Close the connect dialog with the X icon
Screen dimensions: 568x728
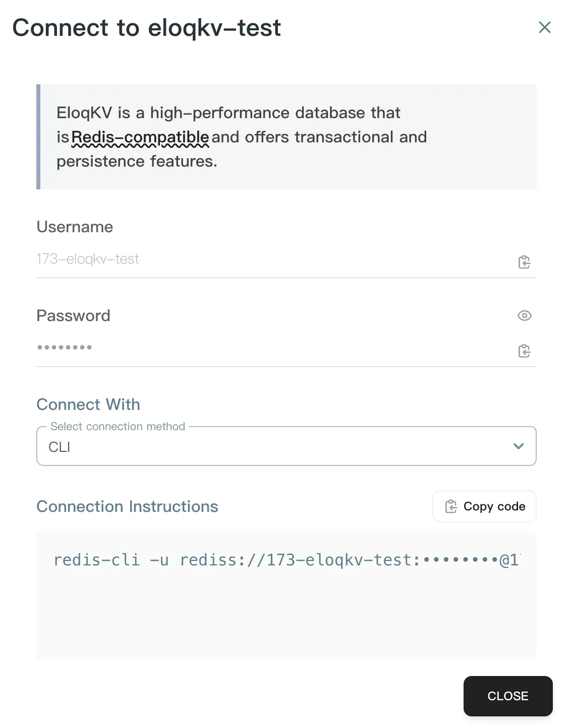pyautogui.click(x=544, y=27)
